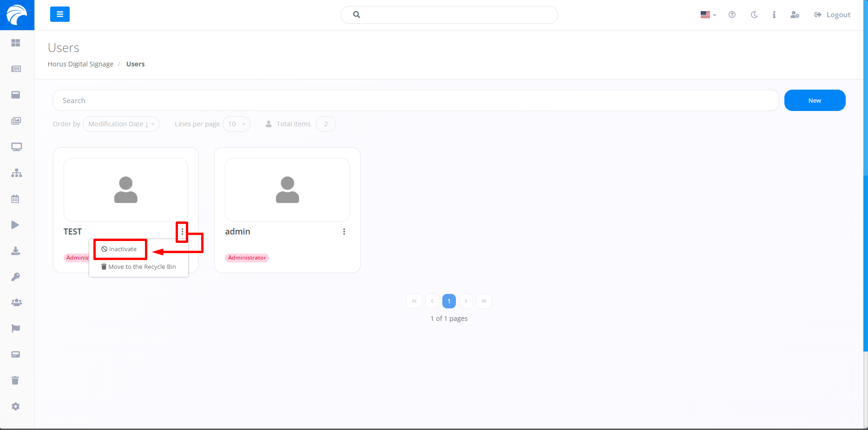
Task: Select the users group icon in sidebar
Action: click(16, 302)
